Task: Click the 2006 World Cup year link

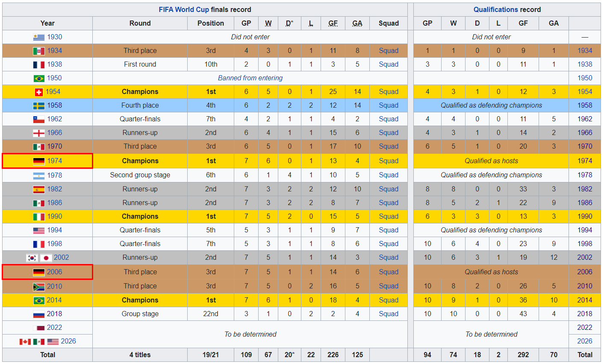Action: [x=55, y=272]
